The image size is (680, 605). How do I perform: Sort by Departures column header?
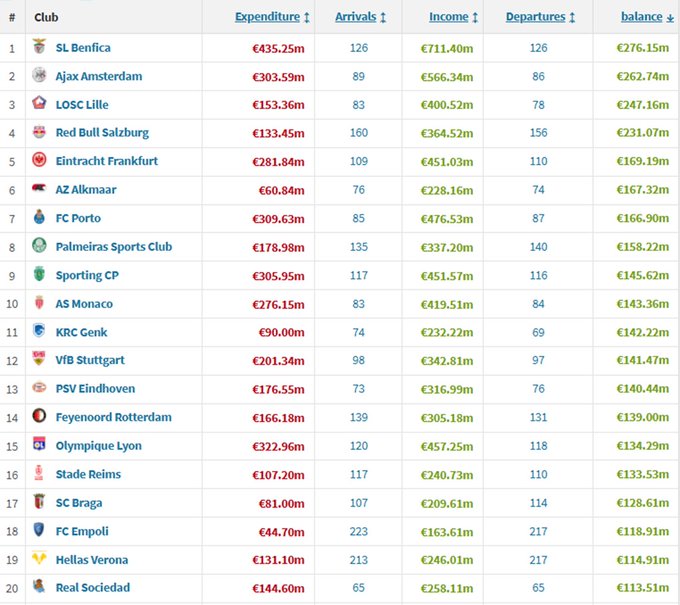coord(535,17)
